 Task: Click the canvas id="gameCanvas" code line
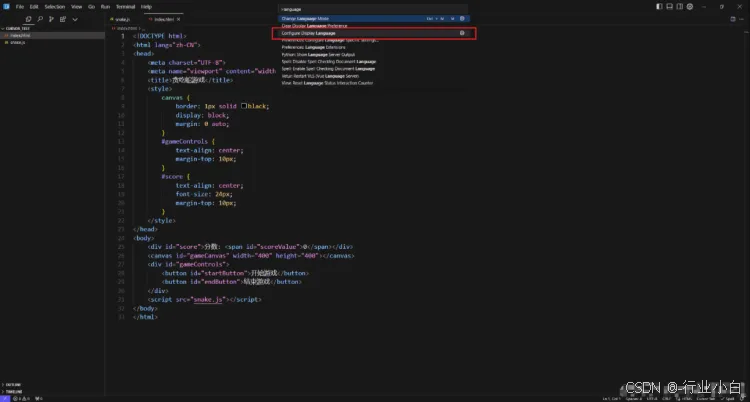251,256
